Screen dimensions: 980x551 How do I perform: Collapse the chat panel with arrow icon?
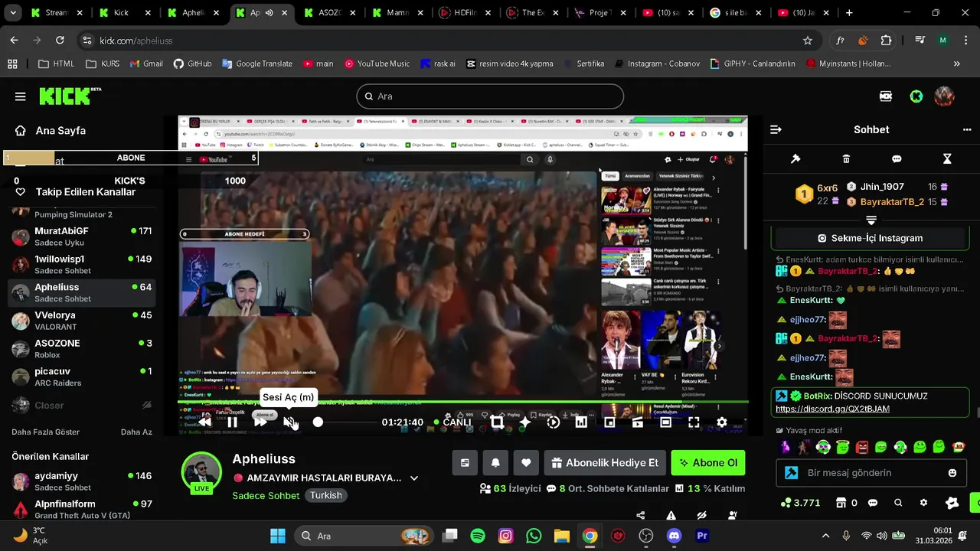pyautogui.click(x=776, y=129)
